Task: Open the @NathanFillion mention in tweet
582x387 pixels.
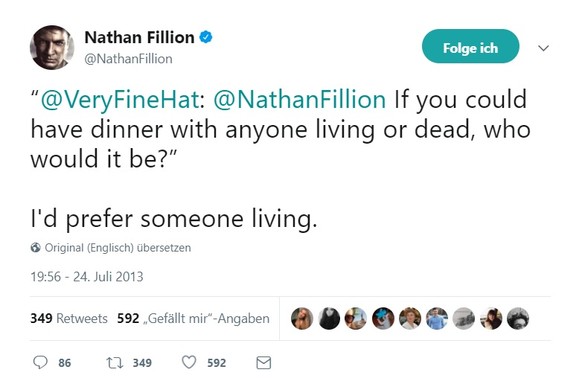Action: tap(300, 100)
